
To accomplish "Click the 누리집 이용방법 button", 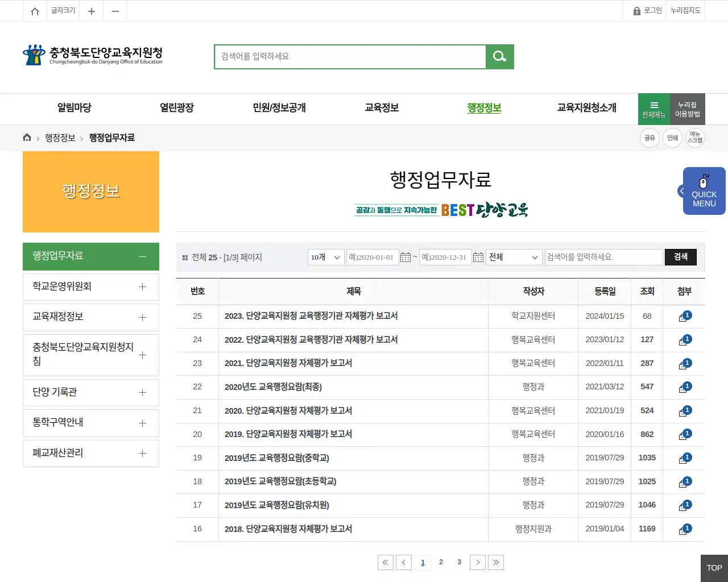I will coord(688,109).
